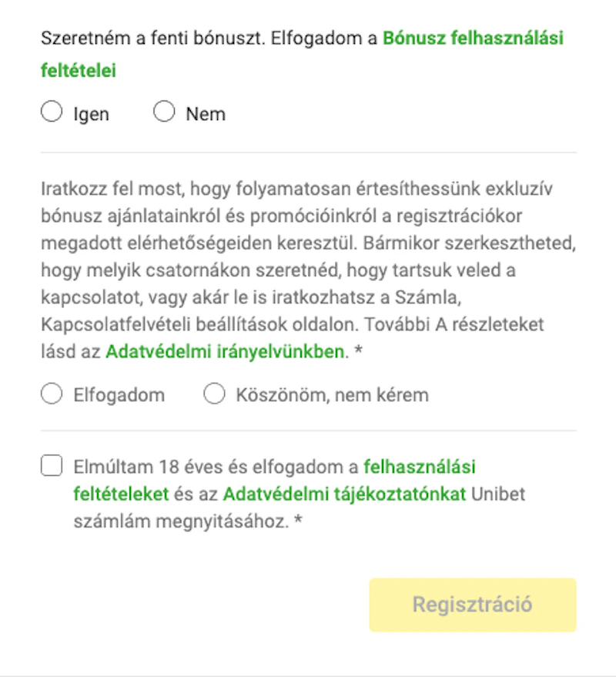
Task: Click the asterisk after Adatvédelmi irányelvünkben
Action: (x=358, y=352)
